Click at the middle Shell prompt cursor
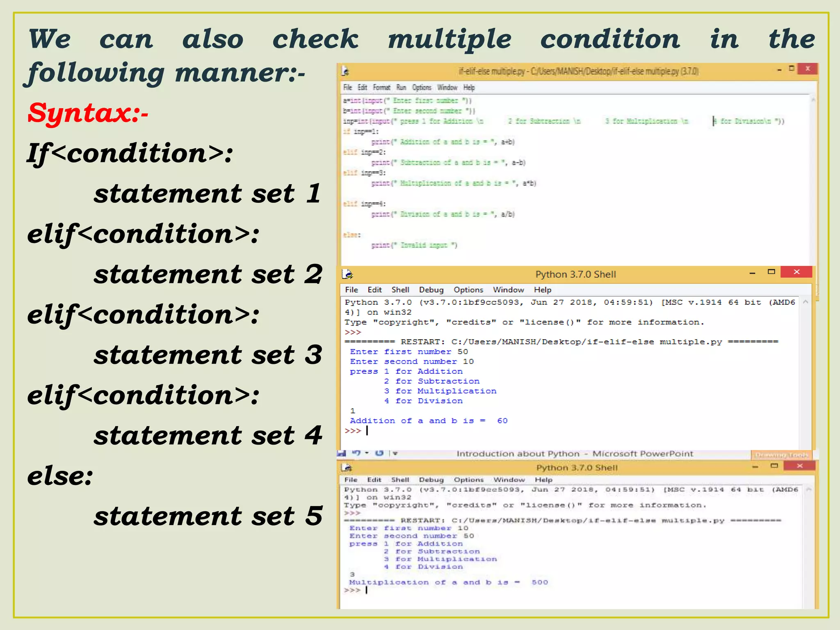This screenshot has height=630, width=840. (367, 431)
